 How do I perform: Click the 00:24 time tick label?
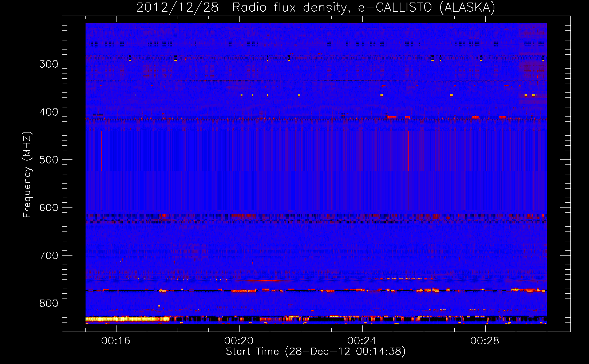pyautogui.click(x=362, y=341)
